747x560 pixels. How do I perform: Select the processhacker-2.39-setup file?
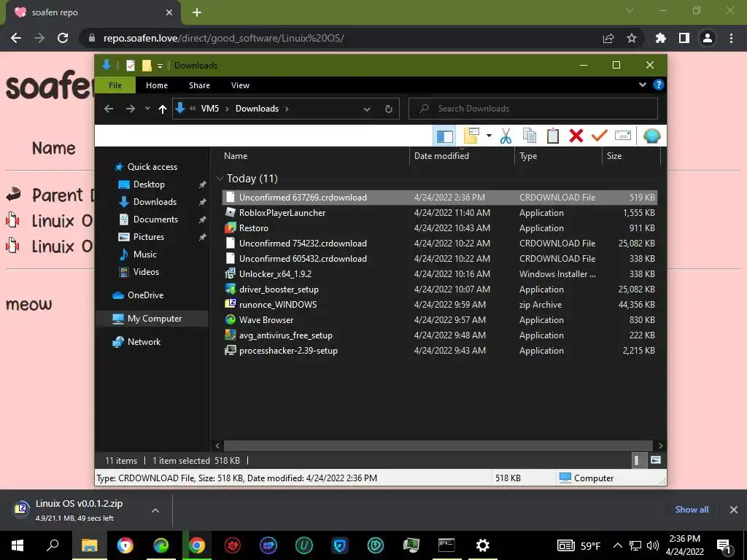tap(440, 351)
